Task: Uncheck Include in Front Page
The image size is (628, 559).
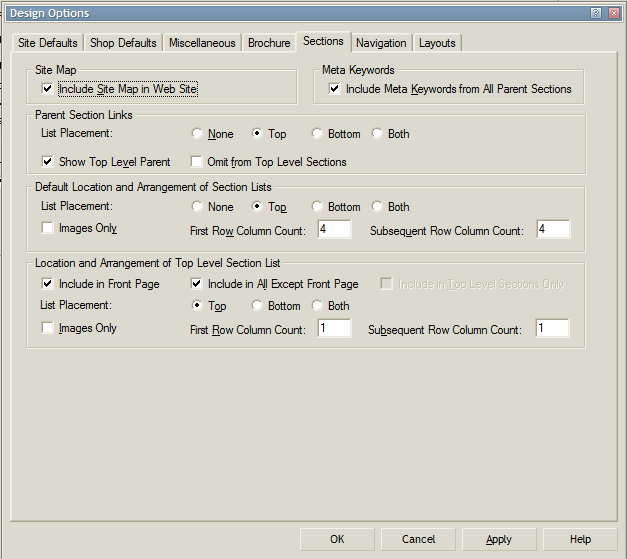Action: tap(48, 284)
